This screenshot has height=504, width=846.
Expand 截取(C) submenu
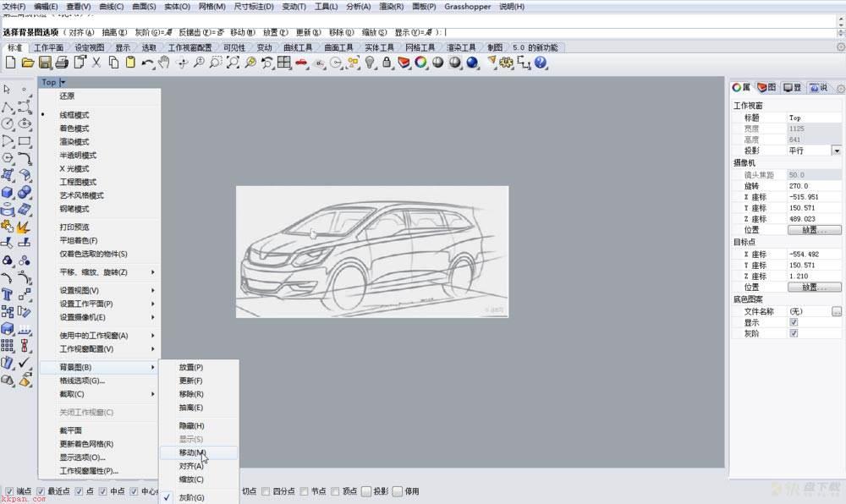click(x=101, y=394)
